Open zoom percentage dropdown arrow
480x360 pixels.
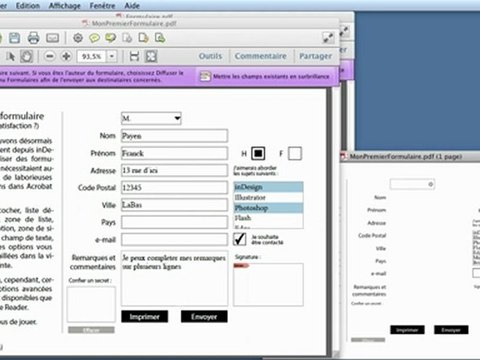pos(112,56)
